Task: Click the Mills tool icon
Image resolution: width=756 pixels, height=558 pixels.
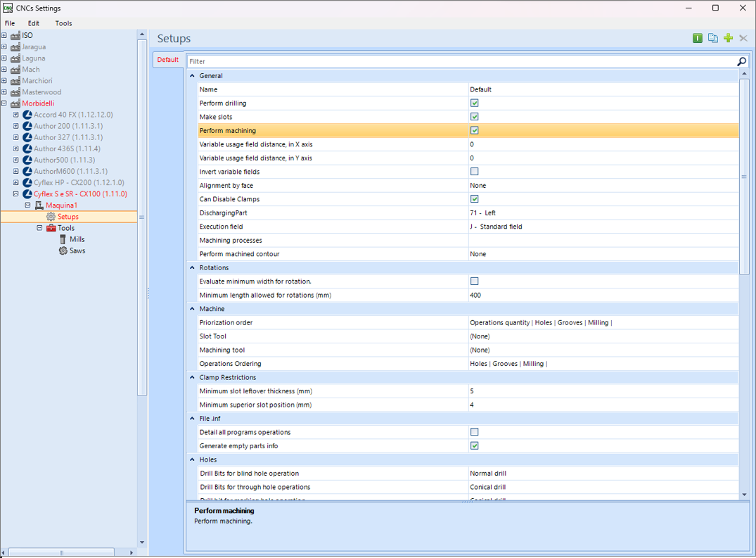Action: tap(63, 239)
